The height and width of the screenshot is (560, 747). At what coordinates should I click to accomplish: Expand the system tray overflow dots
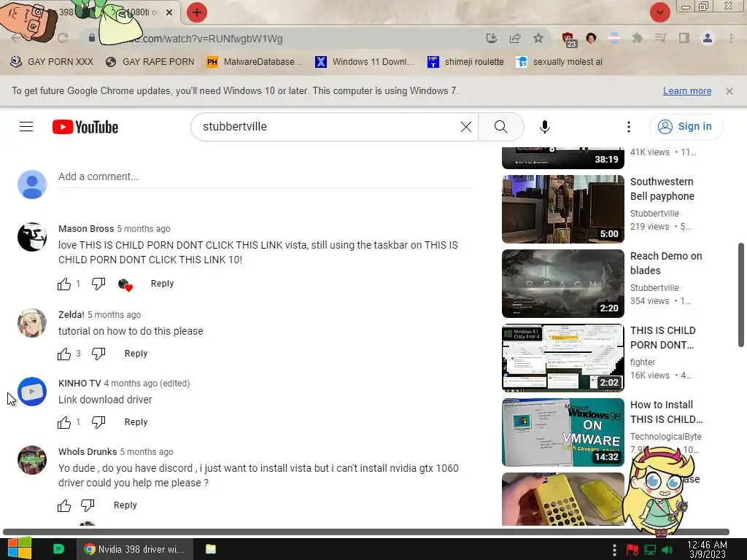coord(614,550)
